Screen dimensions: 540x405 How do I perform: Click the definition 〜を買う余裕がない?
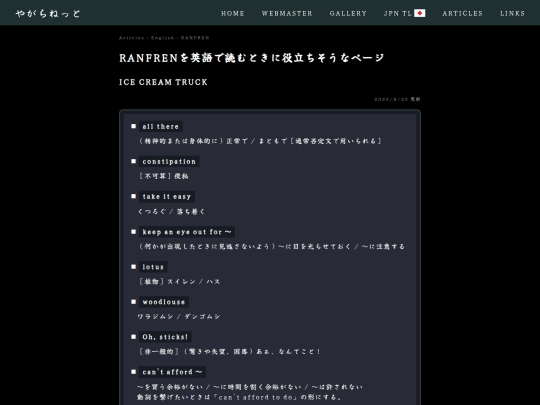click(250, 387)
